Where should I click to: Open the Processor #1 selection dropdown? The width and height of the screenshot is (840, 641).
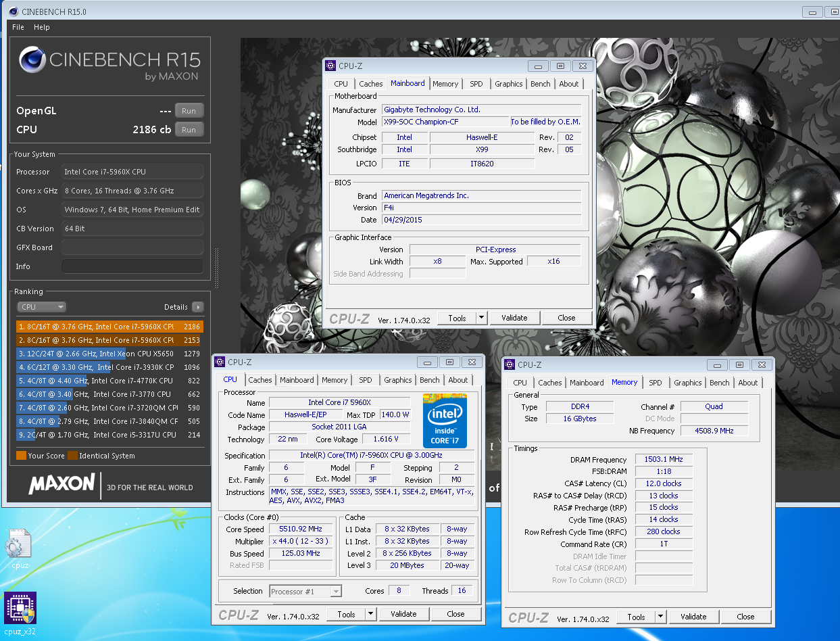[x=305, y=591]
